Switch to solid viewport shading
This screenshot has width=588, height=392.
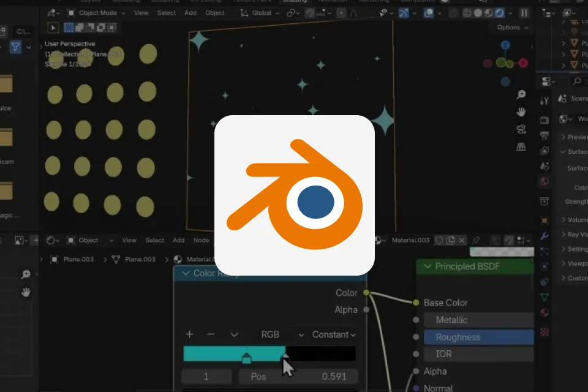(478, 13)
